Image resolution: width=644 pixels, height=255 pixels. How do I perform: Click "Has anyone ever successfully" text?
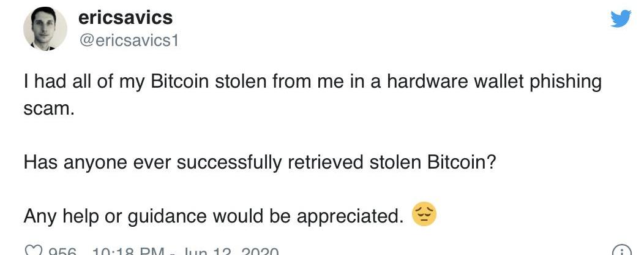point(149,162)
